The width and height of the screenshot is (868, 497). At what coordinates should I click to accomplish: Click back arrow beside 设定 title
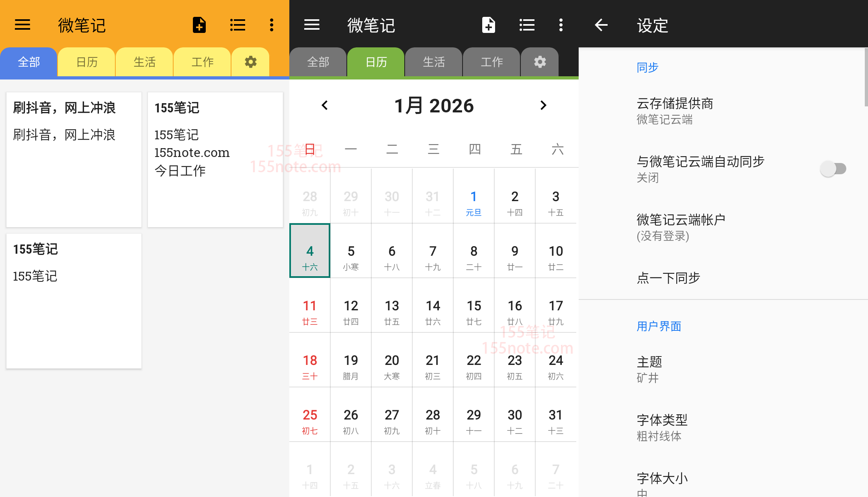pos(601,25)
